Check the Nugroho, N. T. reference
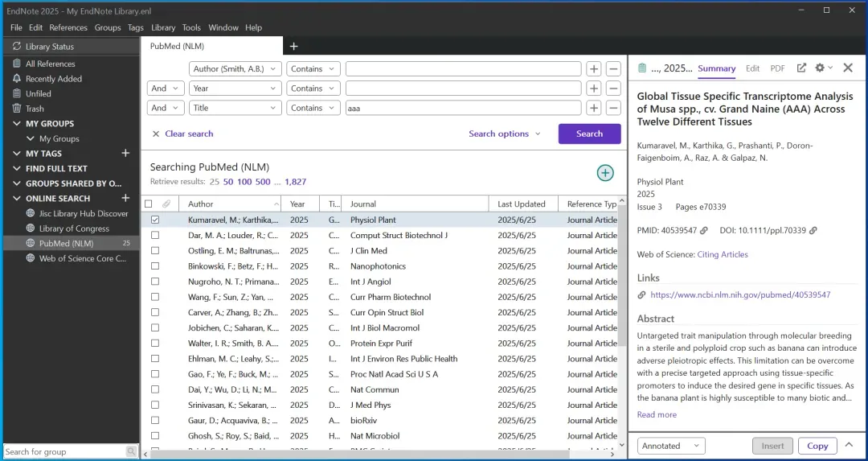Viewport: 868px width, 461px height. pyautogui.click(x=155, y=282)
